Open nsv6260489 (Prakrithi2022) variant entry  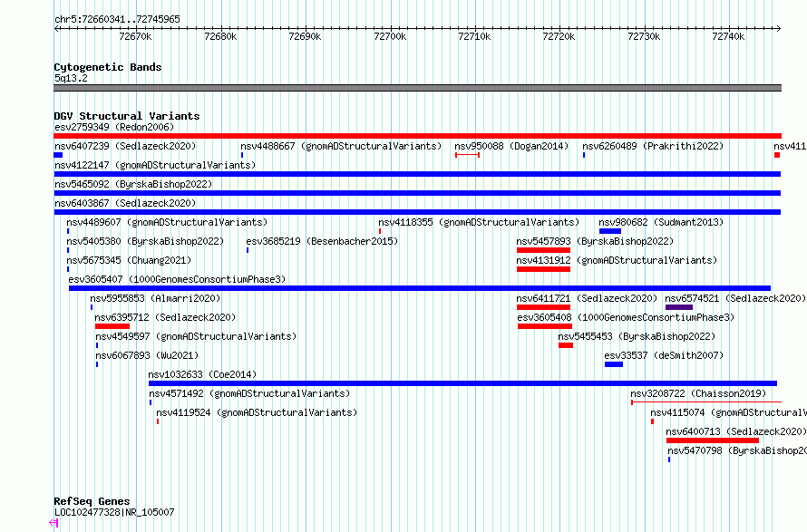pyautogui.click(x=653, y=146)
